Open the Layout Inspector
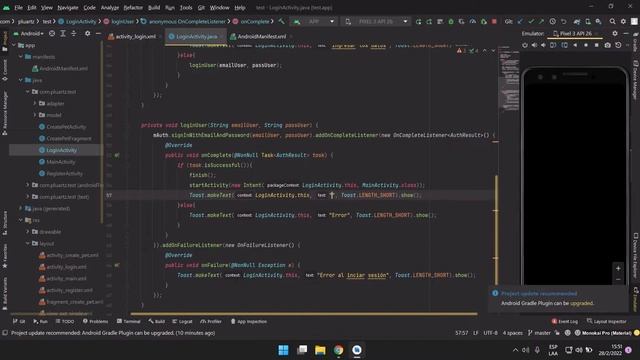Screen dimensions: 640x360 607,322
